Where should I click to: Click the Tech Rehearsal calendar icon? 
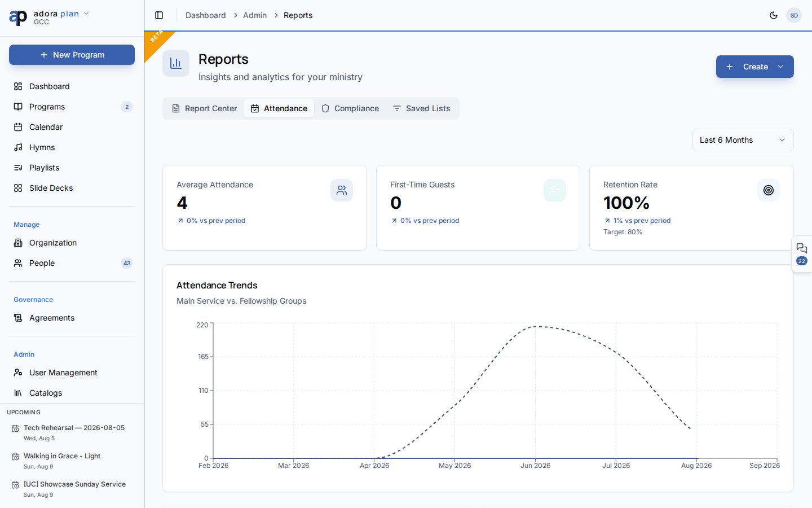pos(15,429)
